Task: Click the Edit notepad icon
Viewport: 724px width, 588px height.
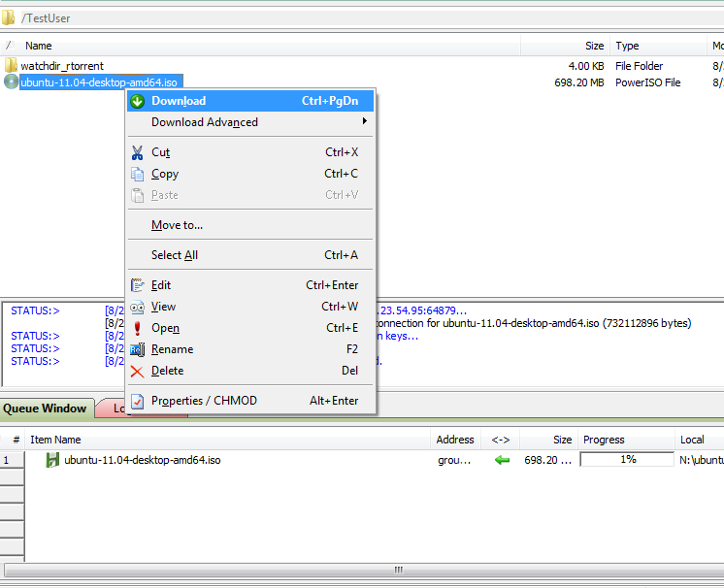Action: (x=137, y=285)
